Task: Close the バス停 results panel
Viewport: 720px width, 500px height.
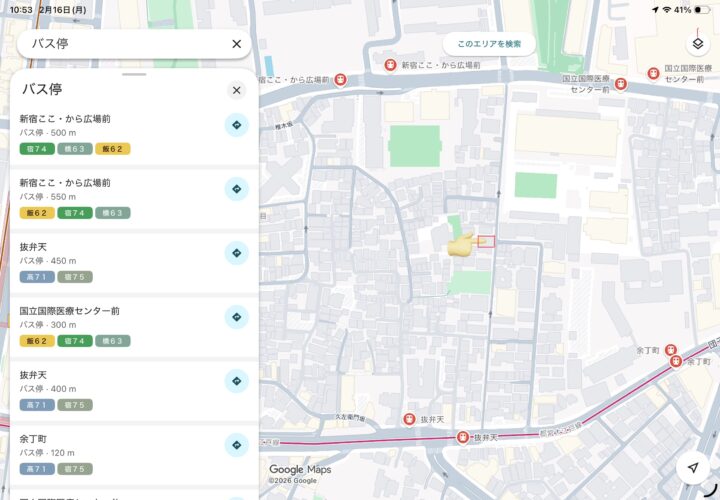Action: (236, 90)
